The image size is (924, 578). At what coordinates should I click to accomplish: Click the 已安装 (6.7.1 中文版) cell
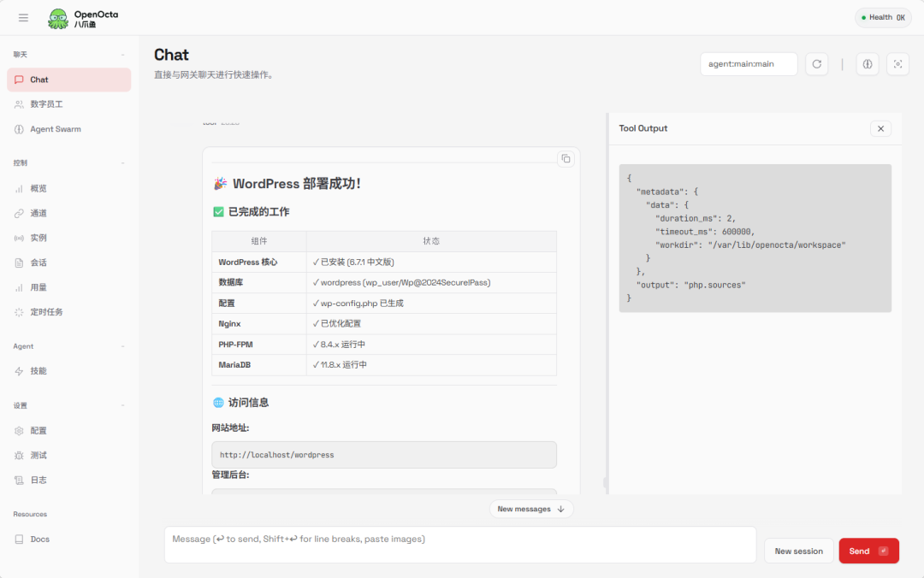pos(430,262)
